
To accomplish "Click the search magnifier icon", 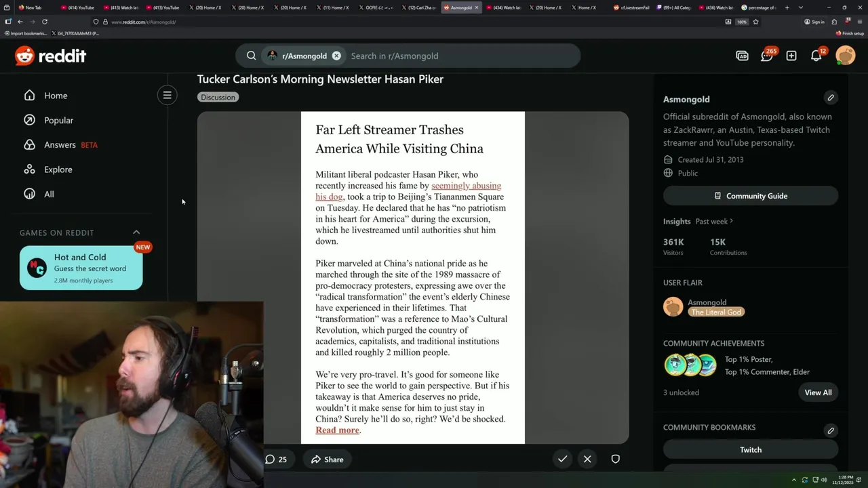I will point(252,56).
